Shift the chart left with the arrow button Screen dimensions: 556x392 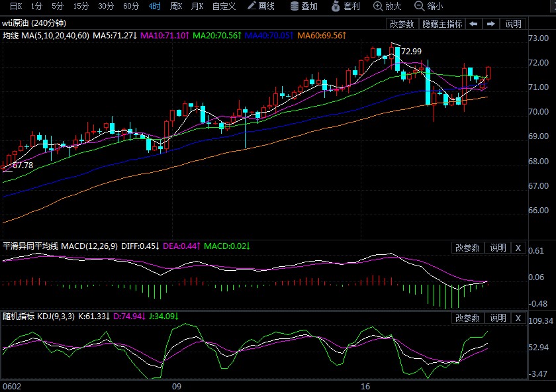(x=473, y=24)
